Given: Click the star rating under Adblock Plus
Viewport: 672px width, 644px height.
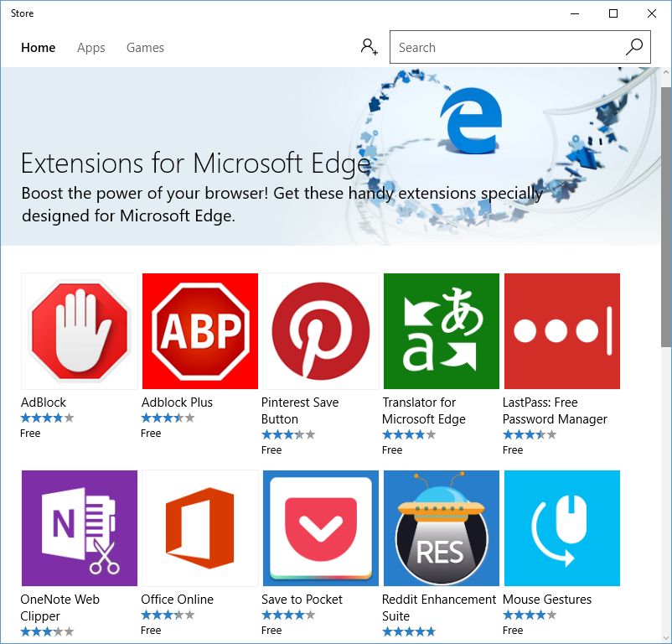Looking at the screenshot, I should tap(168, 418).
